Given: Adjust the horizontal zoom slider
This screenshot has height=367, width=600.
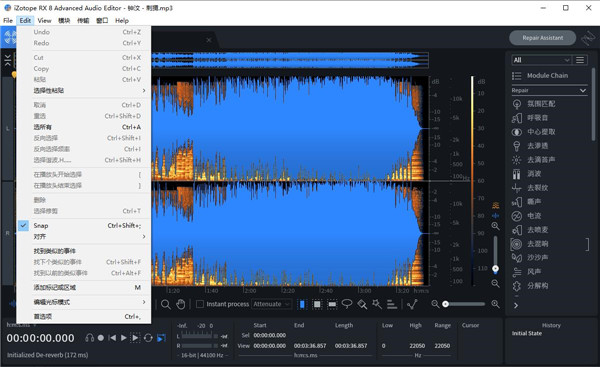Looking at the screenshot, I should [465, 304].
